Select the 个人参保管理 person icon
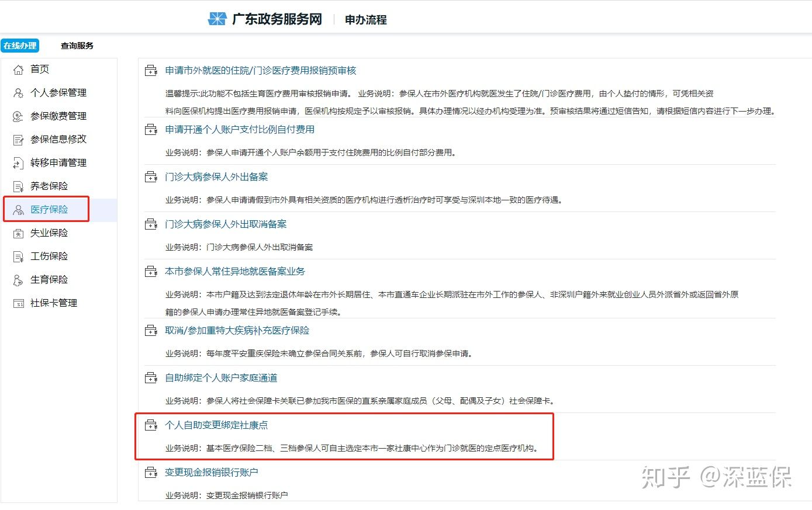Image resolution: width=812 pixels, height=510 pixels. tap(19, 92)
